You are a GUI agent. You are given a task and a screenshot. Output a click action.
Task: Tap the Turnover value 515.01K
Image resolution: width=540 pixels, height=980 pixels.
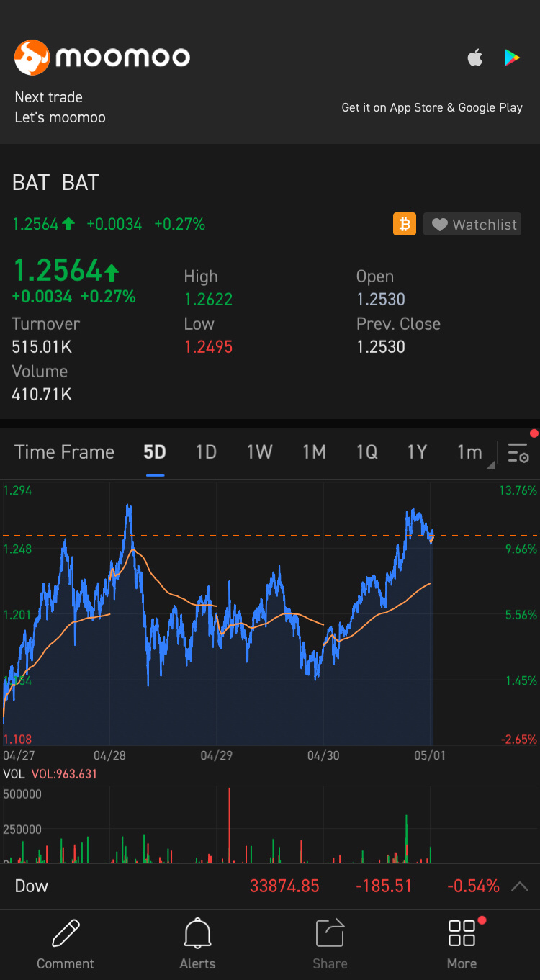[x=42, y=347]
